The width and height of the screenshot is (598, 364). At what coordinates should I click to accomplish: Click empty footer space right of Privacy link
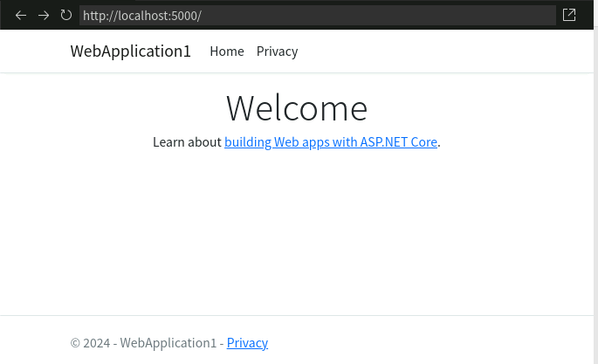point(419,343)
